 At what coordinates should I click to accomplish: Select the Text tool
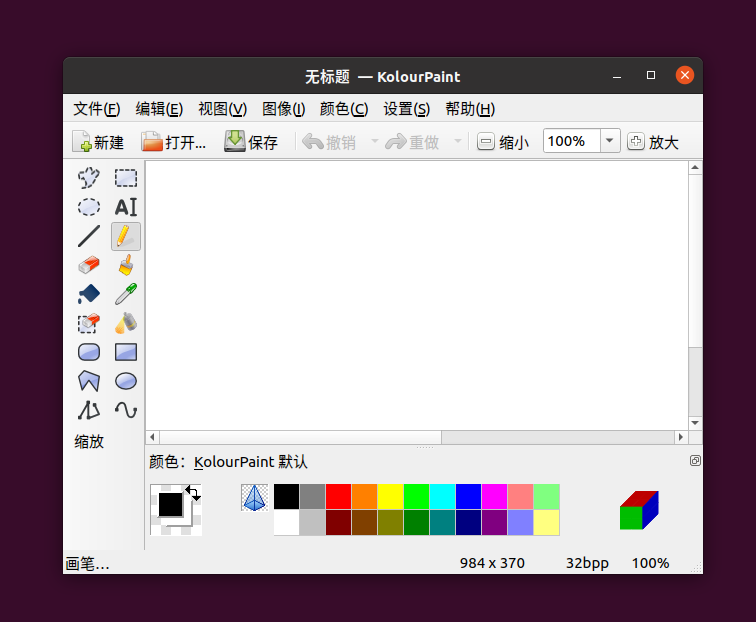click(126, 207)
